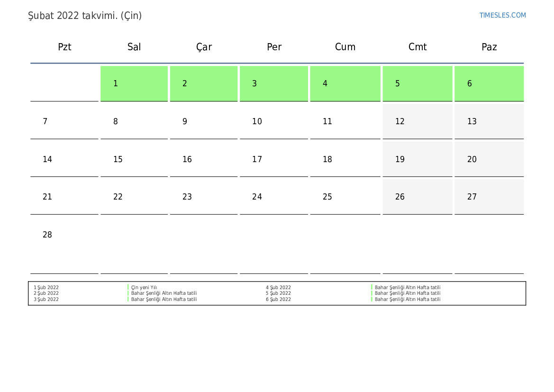Select February 1 holiday cell
The height and width of the screenshot is (392, 554).
tap(134, 83)
